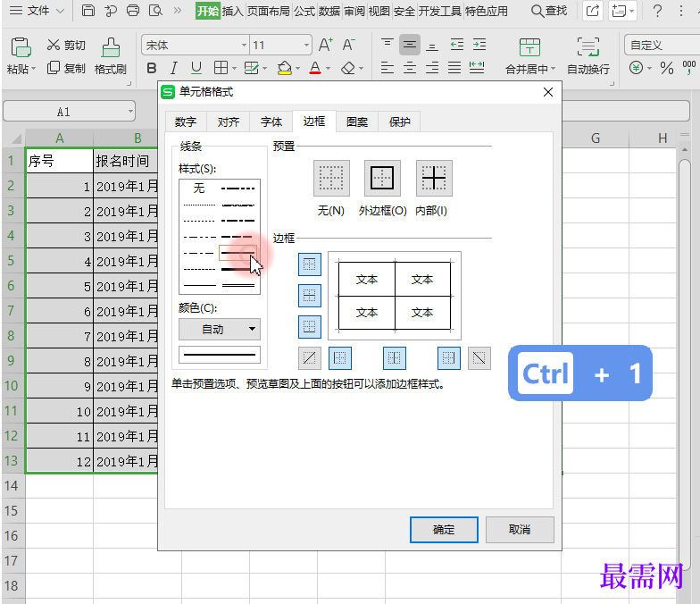
Task: Click the 无(N) no-border preset icon
Action: [x=331, y=179]
